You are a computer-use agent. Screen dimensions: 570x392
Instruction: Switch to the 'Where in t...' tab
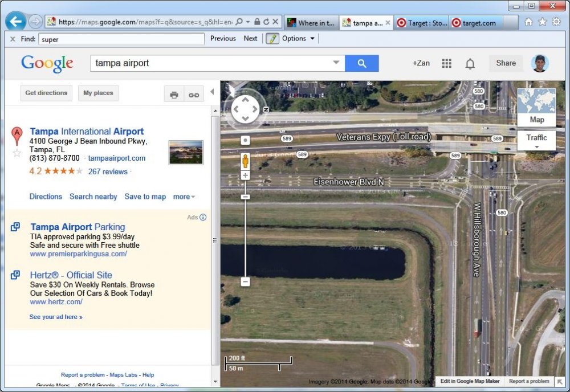[311, 23]
